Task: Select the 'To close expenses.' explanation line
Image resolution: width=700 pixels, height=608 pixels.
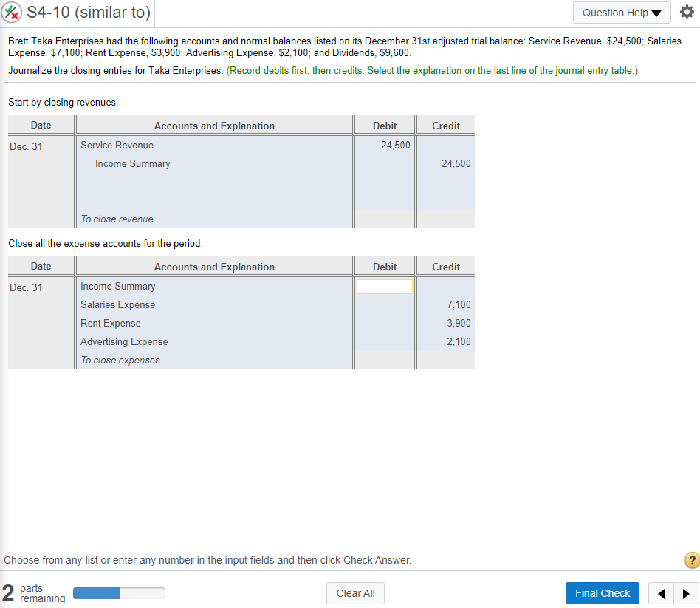Action: [121, 360]
